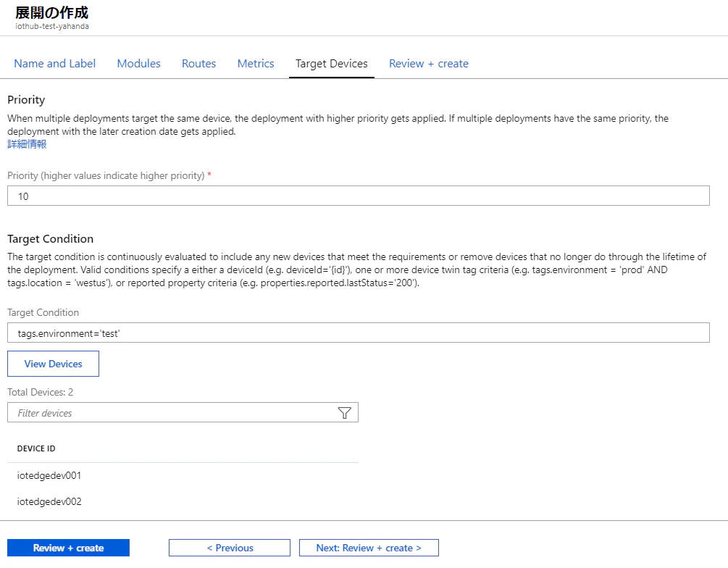Click Next: Review + create button

tap(369, 548)
